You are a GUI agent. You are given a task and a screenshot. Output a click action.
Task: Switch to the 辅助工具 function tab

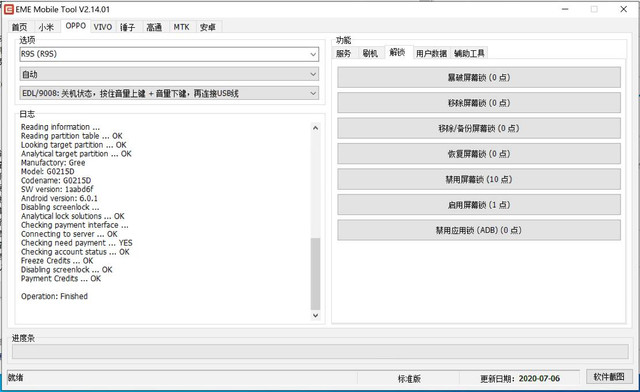[469, 53]
